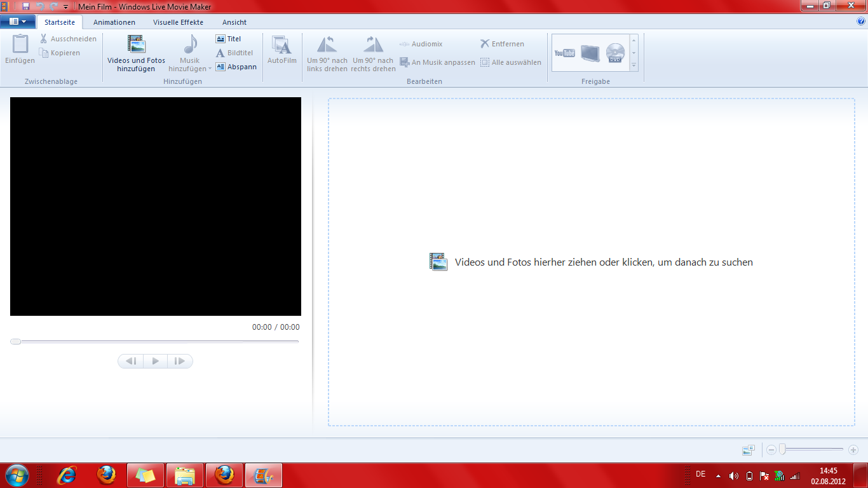Click the next frame button
The height and width of the screenshot is (488, 868).
click(180, 362)
